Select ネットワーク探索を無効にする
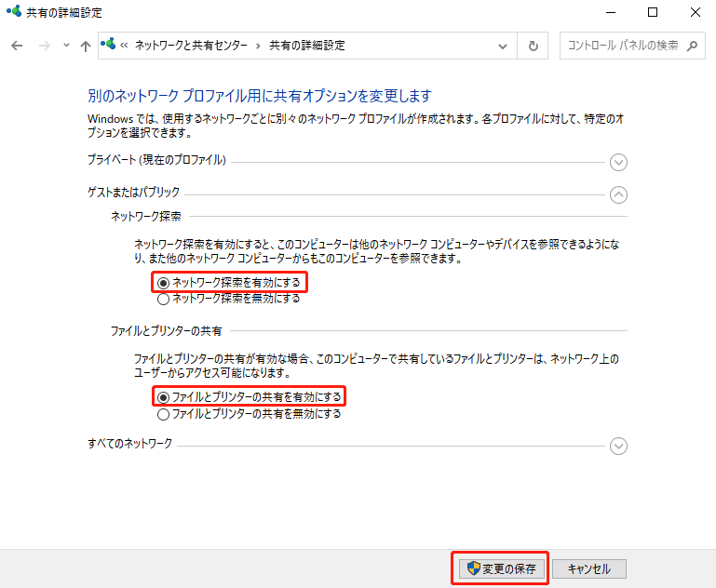The image size is (716, 588). 229,299
